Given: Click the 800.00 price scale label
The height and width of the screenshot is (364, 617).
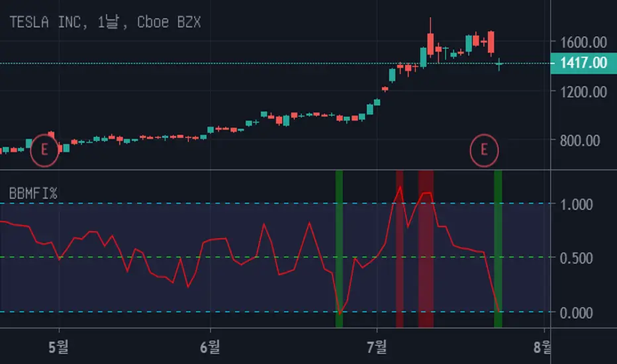Looking at the screenshot, I should (580, 140).
